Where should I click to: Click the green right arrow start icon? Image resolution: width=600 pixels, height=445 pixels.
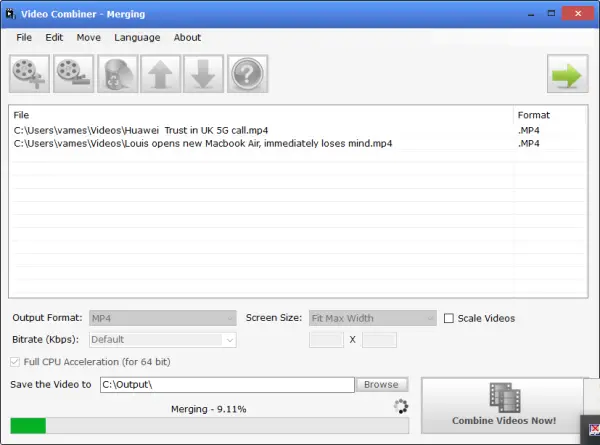click(x=567, y=74)
